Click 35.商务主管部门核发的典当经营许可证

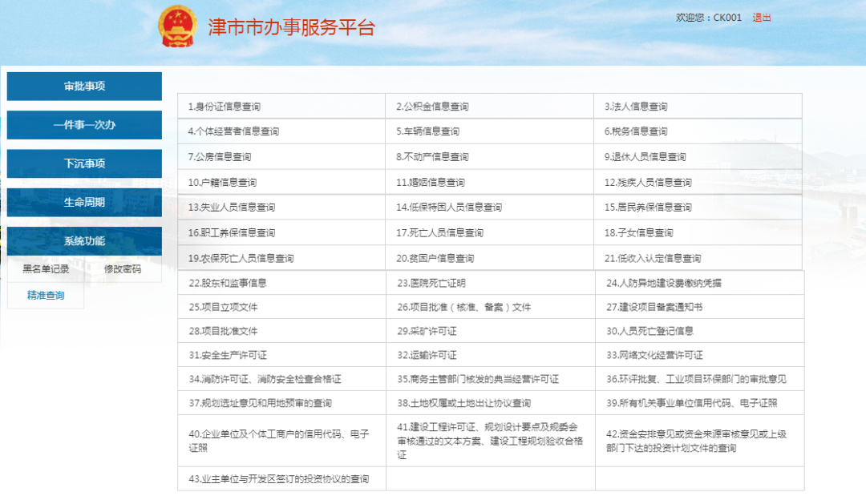click(478, 379)
